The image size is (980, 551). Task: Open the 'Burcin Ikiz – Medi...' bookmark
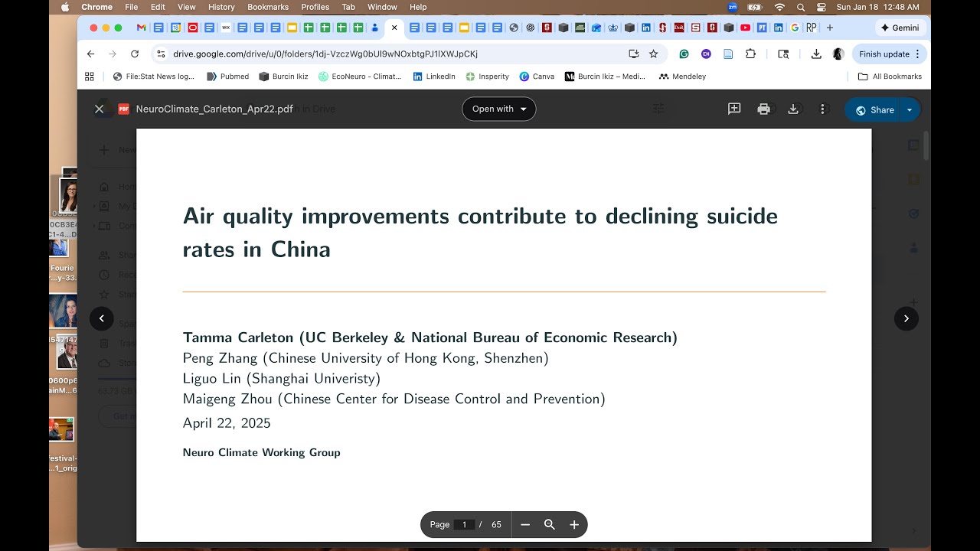(x=606, y=77)
